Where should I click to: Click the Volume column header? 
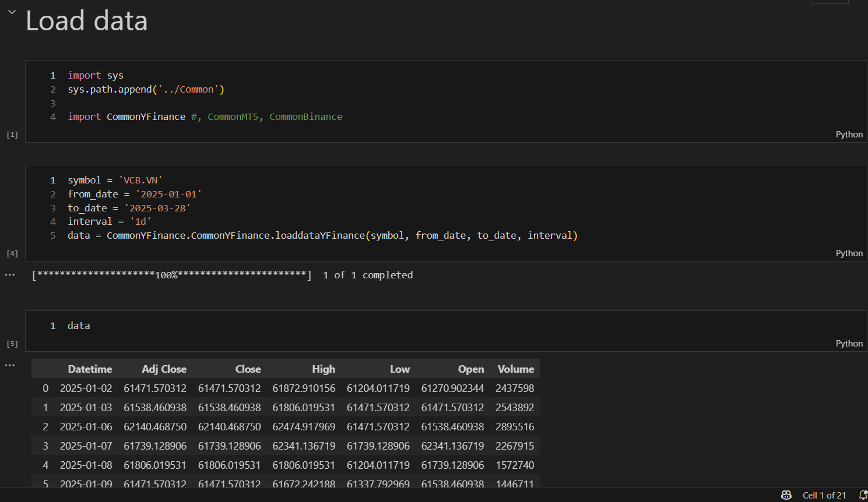tap(516, 369)
